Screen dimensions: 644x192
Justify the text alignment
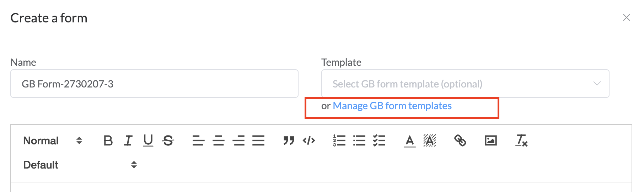[258, 141]
